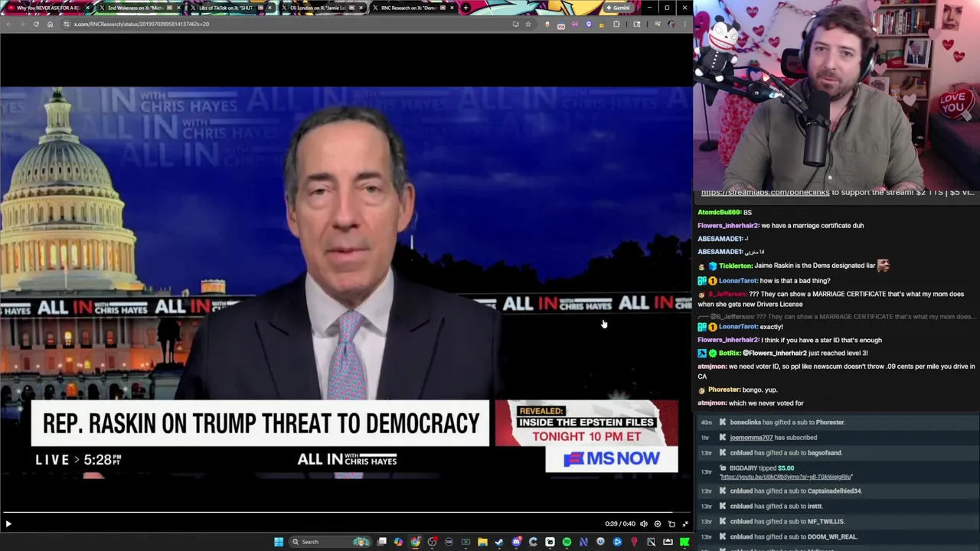980x551 pixels.
Task: Open Copilot from the taskbar
Action: pyautogui.click(x=398, y=542)
